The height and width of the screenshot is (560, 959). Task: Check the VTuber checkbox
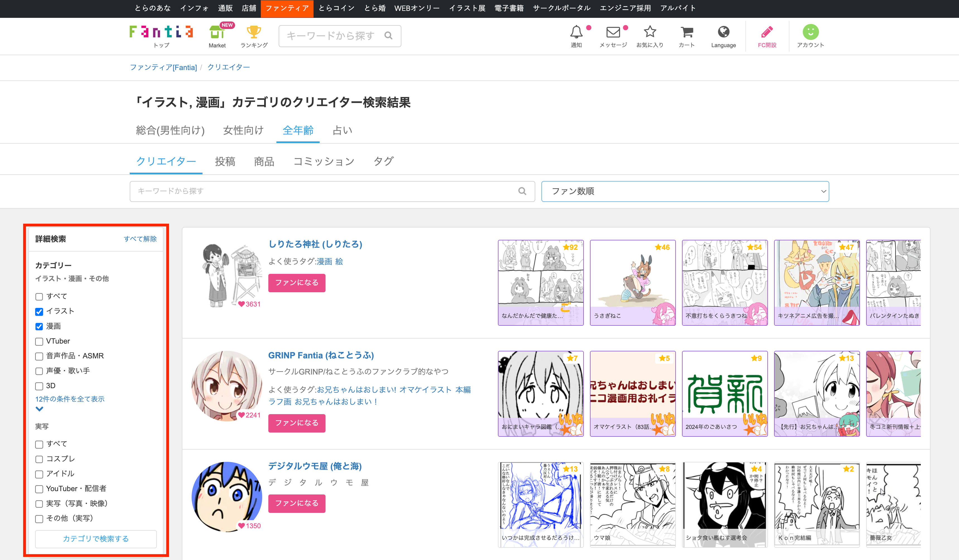tap(39, 342)
